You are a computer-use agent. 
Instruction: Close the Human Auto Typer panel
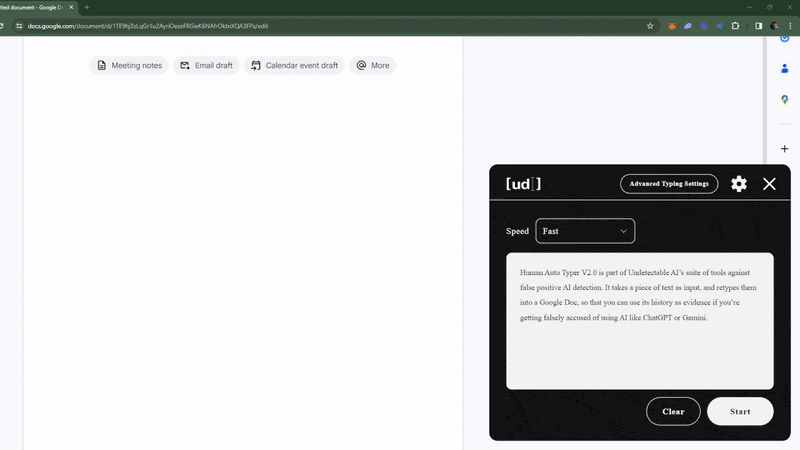tap(769, 184)
